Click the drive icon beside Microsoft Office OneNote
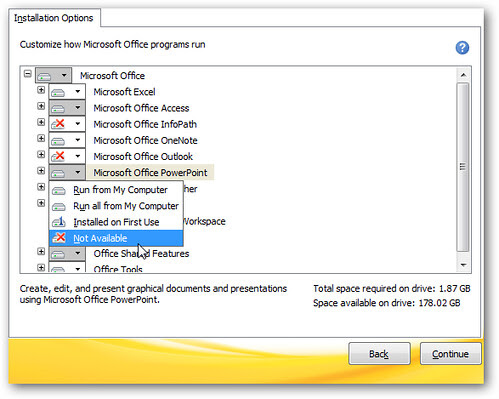499x399 pixels. point(58,141)
